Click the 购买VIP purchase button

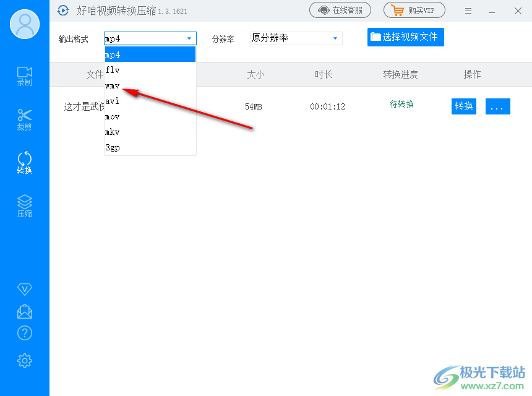pos(414,10)
